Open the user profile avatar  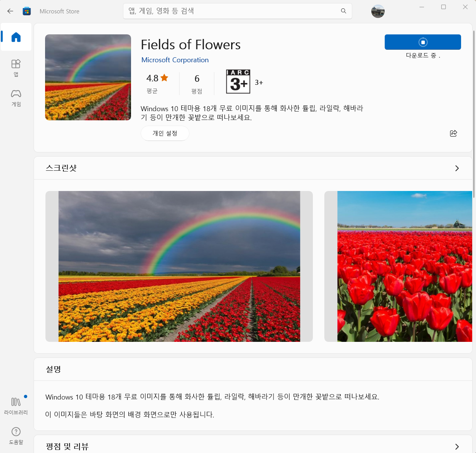[x=378, y=11]
